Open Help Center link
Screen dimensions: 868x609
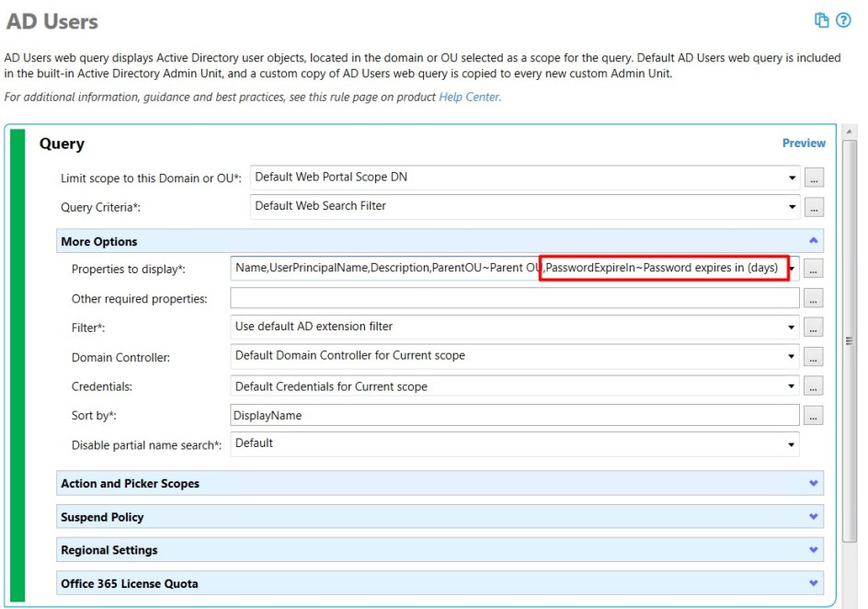click(470, 97)
